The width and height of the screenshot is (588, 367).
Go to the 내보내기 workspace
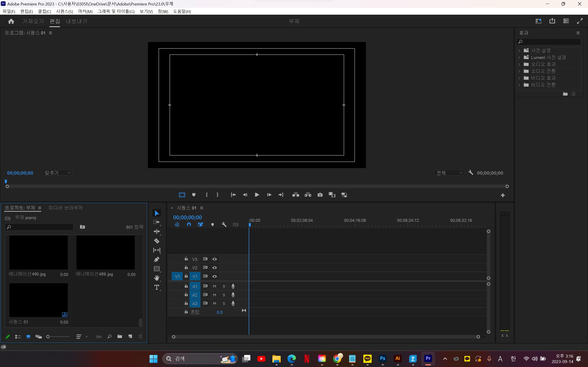pyautogui.click(x=76, y=21)
